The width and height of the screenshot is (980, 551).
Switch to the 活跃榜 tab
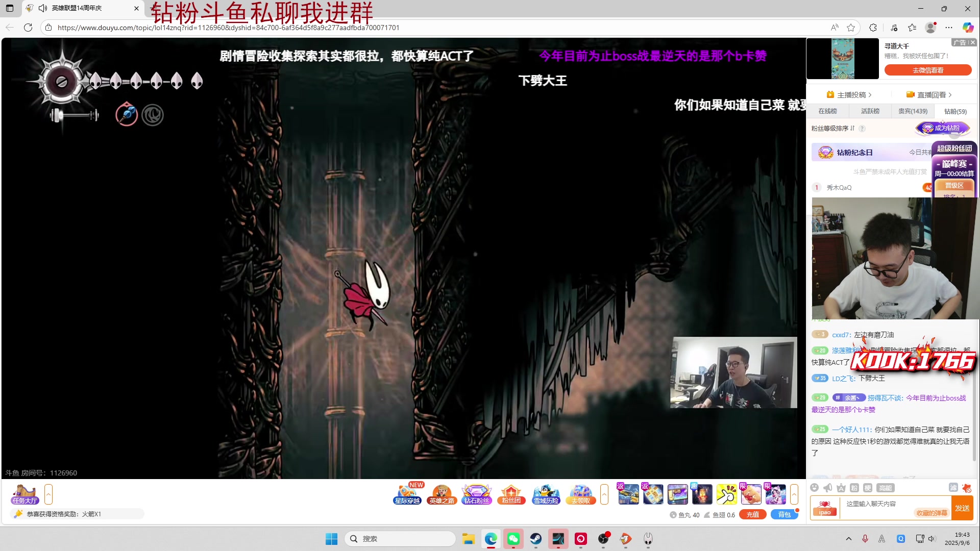870,111
